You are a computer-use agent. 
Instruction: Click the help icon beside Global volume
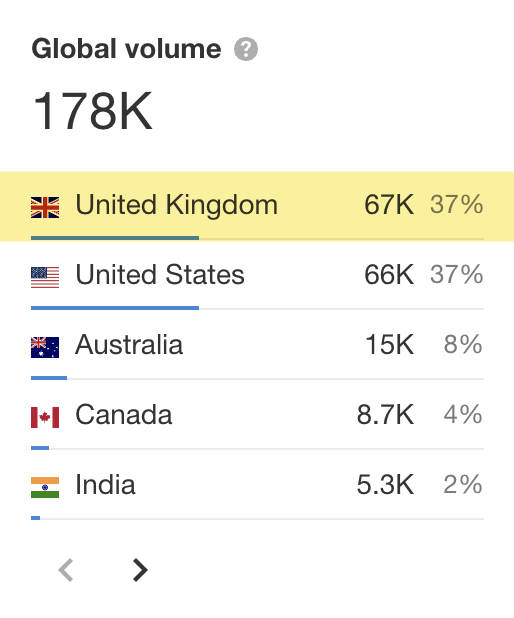(246, 49)
